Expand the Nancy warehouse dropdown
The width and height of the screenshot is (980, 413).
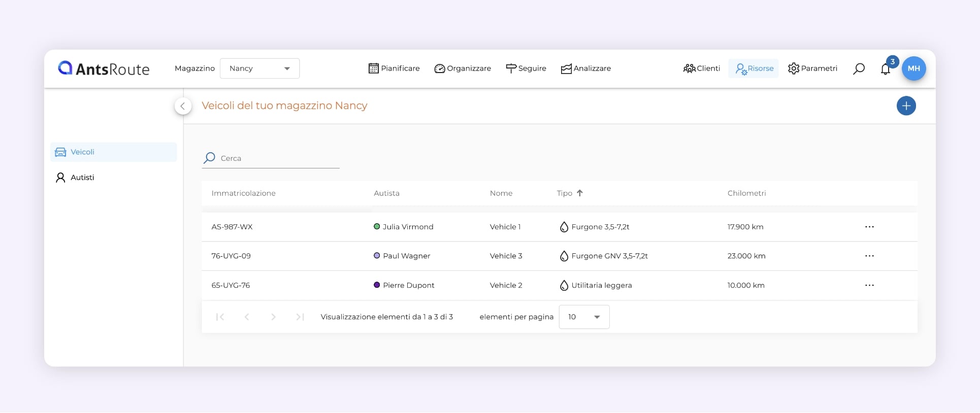click(x=259, y=68)
